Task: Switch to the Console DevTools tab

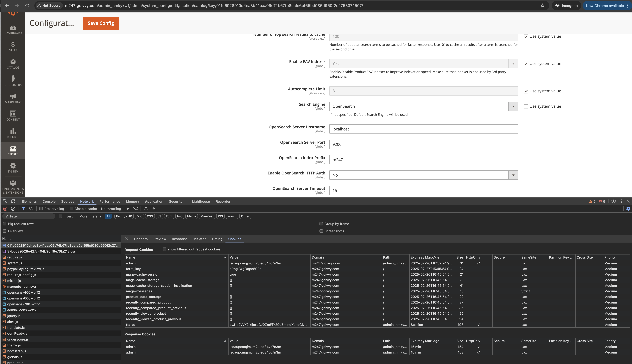Action: click(x=49, y=202)
